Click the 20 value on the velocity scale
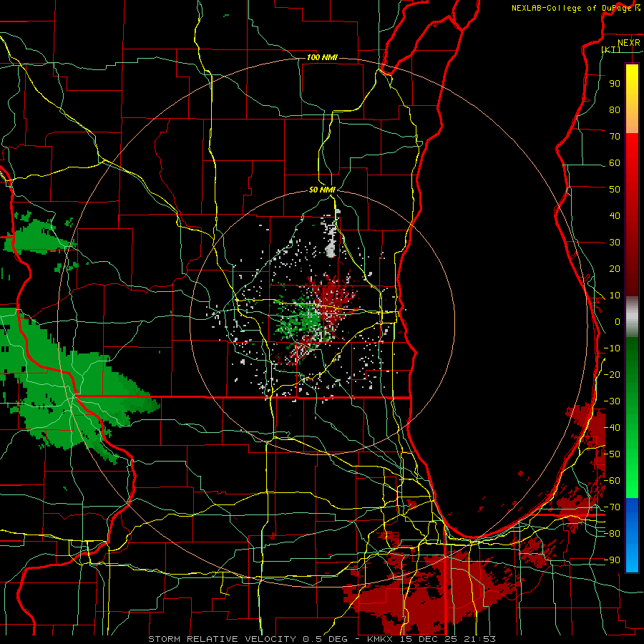Image resolution: width=644 pixels, height=644 pixels. (615, 268)
